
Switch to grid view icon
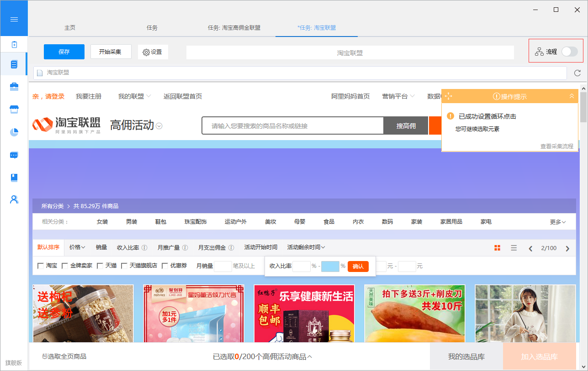pos(497,248)
